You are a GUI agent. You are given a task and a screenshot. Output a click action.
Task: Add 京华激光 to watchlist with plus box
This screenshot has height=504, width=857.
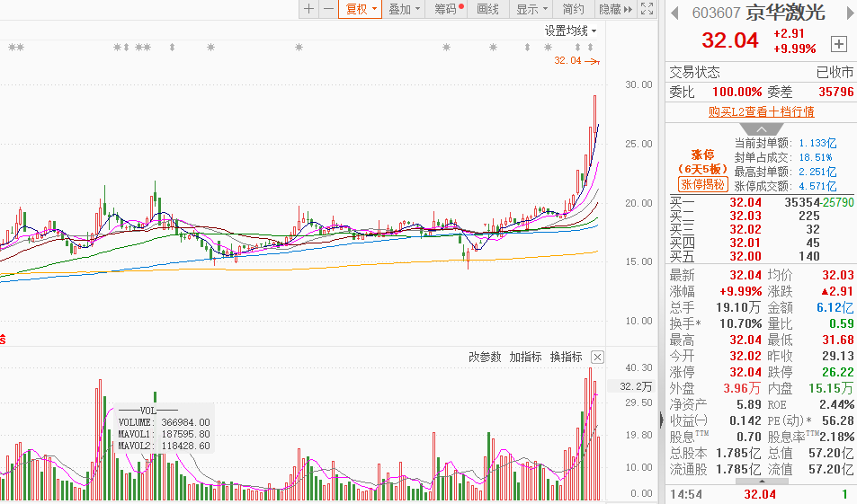tap(838, 44)
